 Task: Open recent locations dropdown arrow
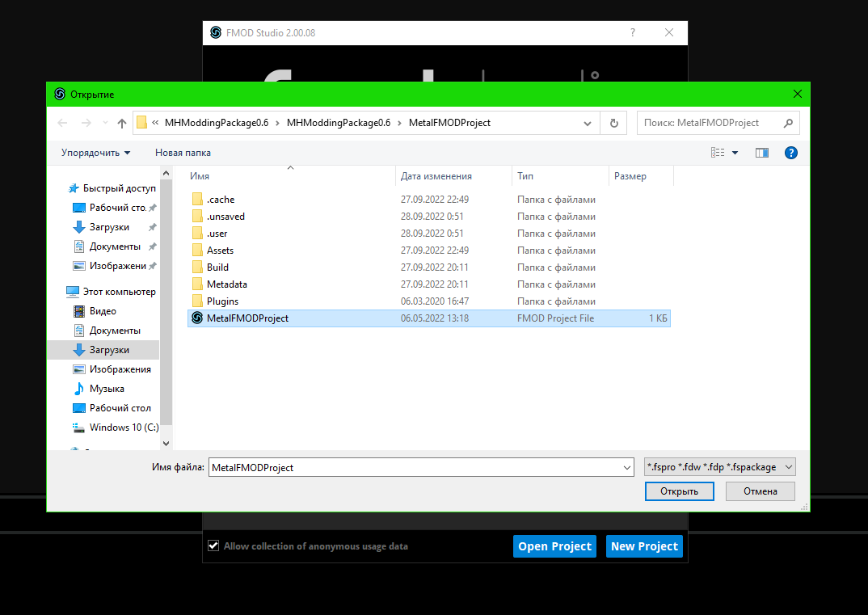point(105,123)
